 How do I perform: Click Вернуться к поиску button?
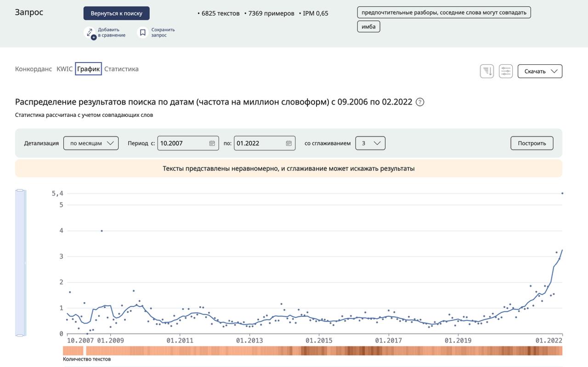117,13
